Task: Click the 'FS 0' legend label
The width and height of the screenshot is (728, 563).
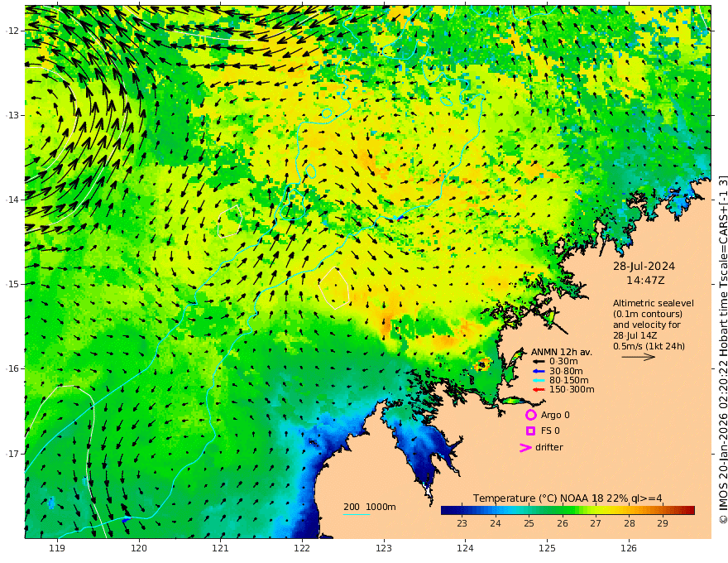Action: (550, 431)
